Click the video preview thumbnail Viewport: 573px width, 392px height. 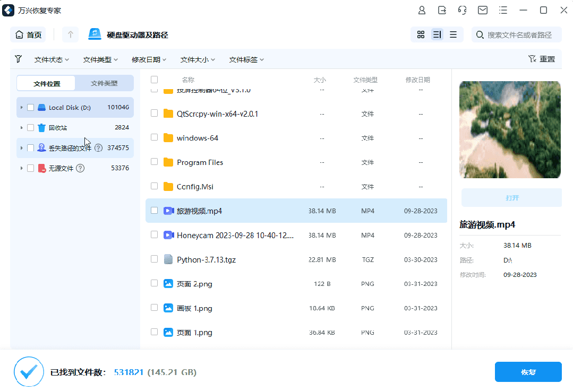click(x=510, y=129)
